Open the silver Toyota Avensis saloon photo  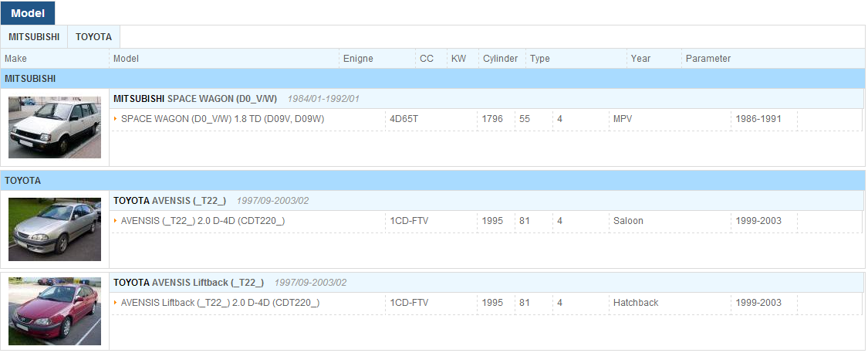point(55,229)
